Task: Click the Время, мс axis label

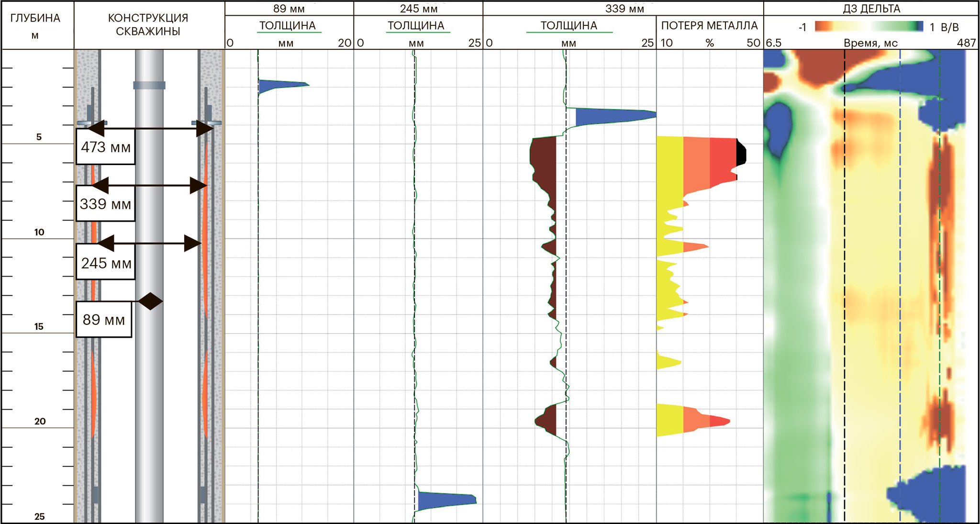Action: 870,43
